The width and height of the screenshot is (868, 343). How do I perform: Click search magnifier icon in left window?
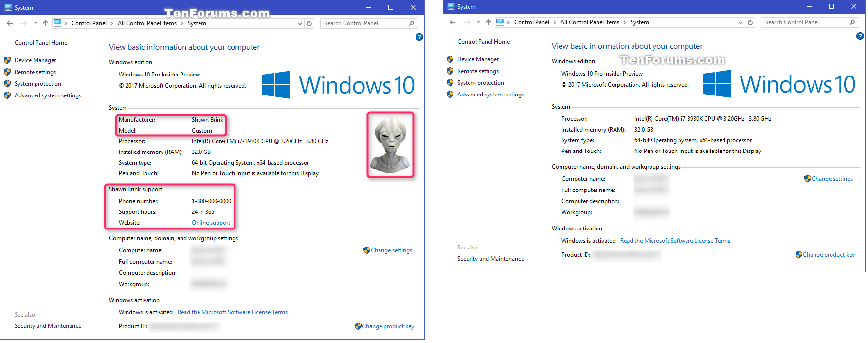(411, 23)
